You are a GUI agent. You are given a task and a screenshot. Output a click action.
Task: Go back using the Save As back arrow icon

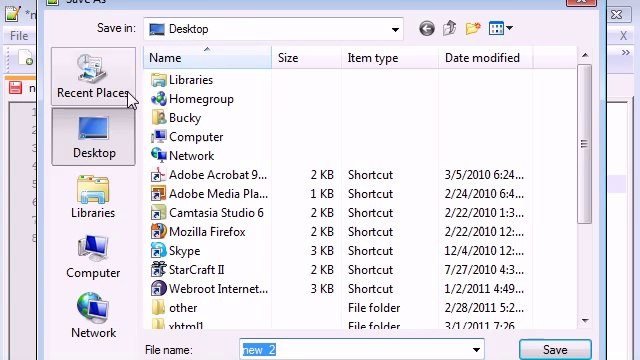(427, 29)
